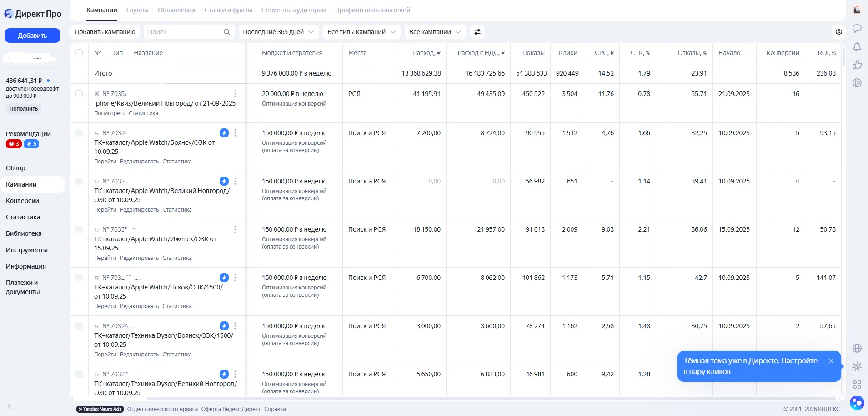
Task: Open the language globe icon
Action: (x=857, y=348)
